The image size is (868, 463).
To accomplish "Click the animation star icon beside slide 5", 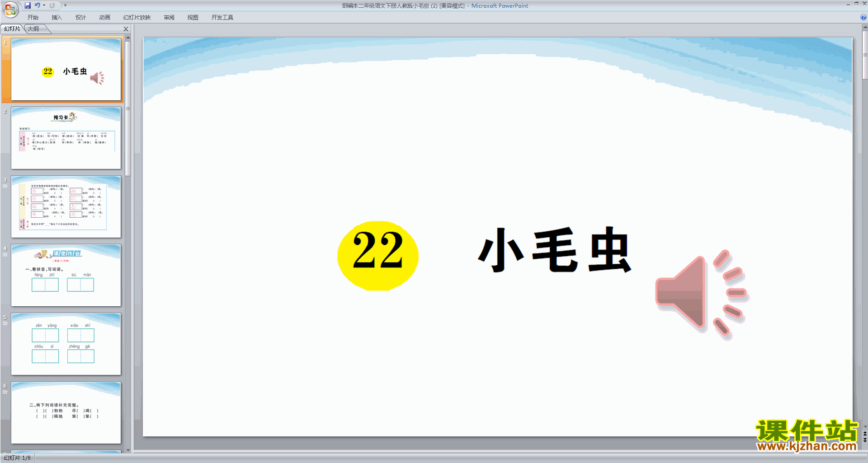I will 5,323.
